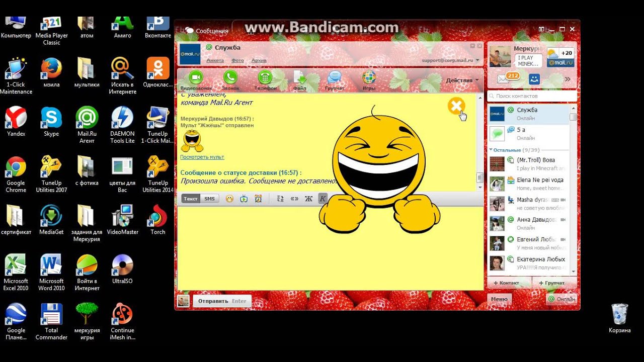The image size is (644, 362).
Task: Open Microsoft Word 2010 shortcut
Action: pyautogui.click(x=51, y=273)
